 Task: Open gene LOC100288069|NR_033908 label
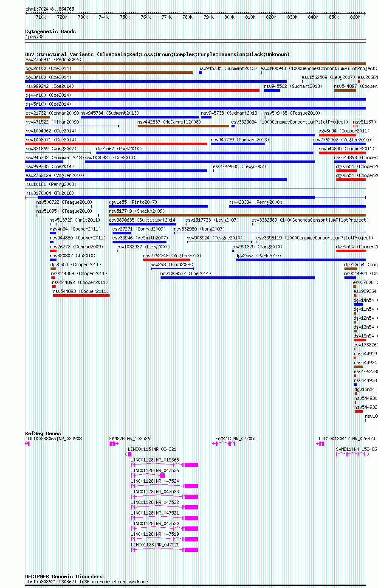pyautogui.click(x=54, y=439)
